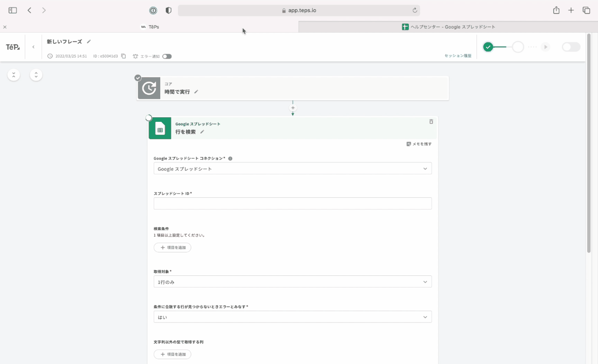Open the セッション履歴 link
Screen dimensions: 598x364
point(458,56)
